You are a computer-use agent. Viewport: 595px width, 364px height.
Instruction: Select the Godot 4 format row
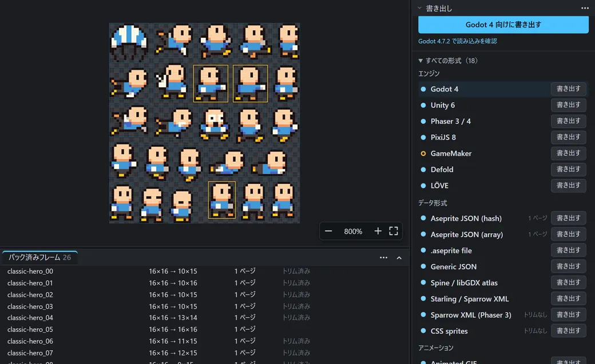pyautogui.click(x=503, y=89)
